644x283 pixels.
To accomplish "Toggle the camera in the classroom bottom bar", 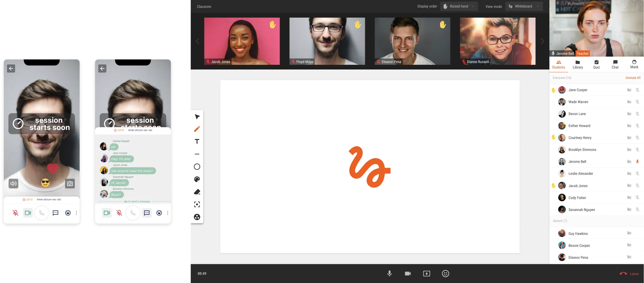I will (408, 274).
